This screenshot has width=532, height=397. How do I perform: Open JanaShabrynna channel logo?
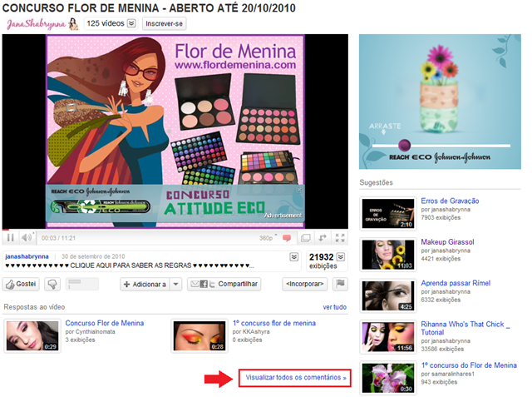[42, 24]
